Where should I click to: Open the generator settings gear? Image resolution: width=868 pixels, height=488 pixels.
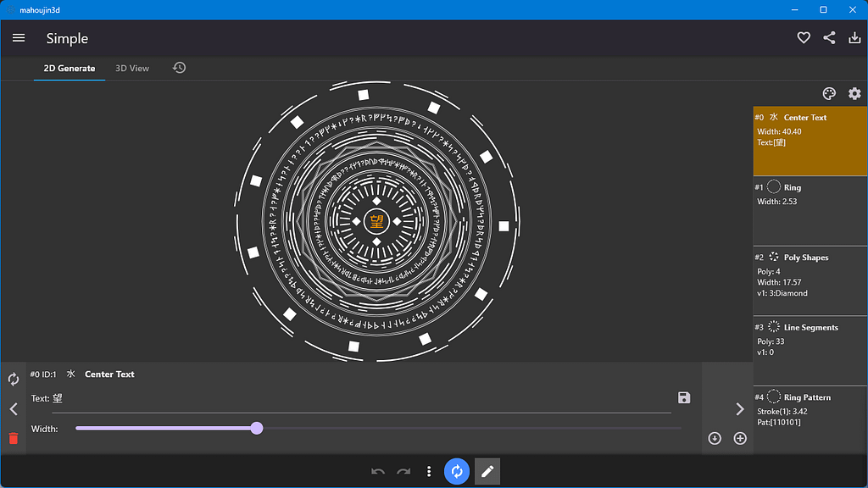click(x=854, y=93)
